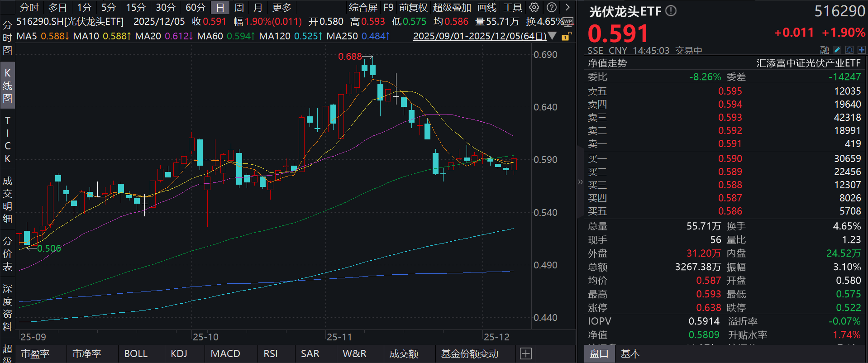Open the date range dropdown triangle
The height and width of the screenshot is (363, 868).
(552, 36)
